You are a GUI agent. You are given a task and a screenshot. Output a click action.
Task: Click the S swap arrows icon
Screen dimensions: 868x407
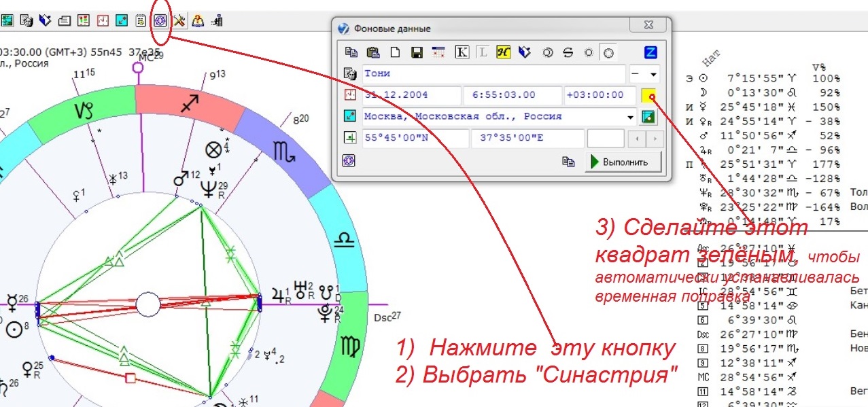569,52
